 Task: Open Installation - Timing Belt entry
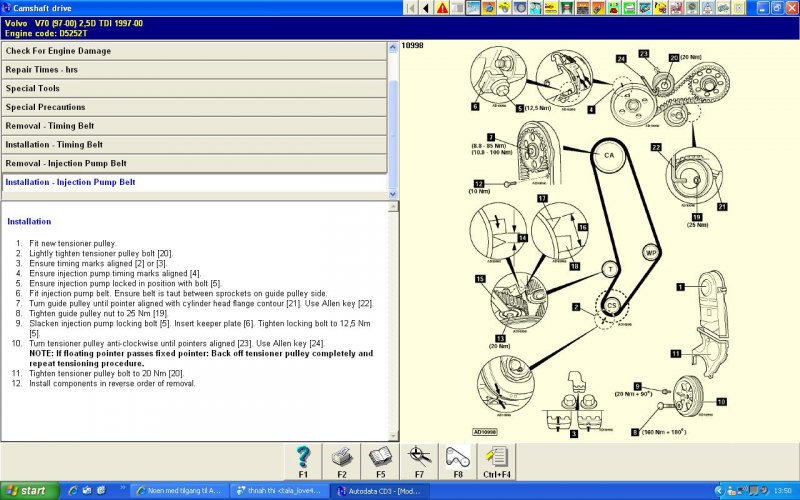pos(193,145)
